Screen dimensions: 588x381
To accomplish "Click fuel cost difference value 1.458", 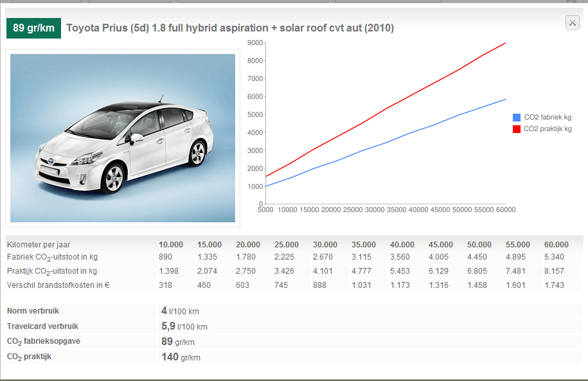I will pyautogui.click(x=477, y=285).
